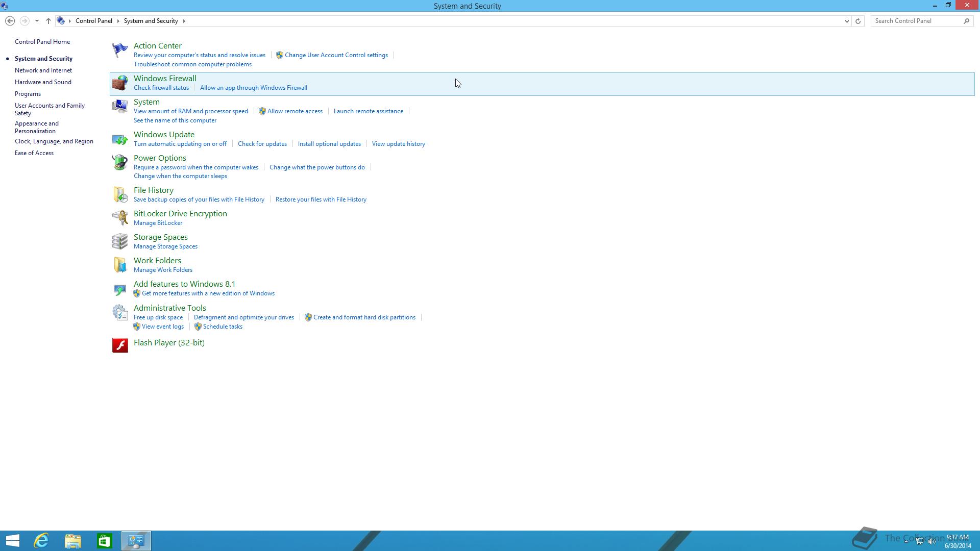This screenshot has height=551, width=980.
Task: Click Change what the power buttons do
Action: [317, 167]
